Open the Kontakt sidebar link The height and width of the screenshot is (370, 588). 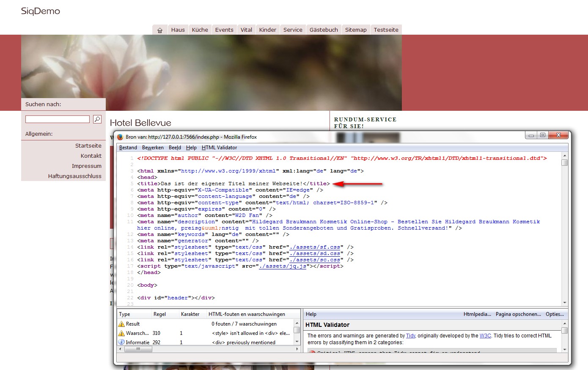[91, 156]
